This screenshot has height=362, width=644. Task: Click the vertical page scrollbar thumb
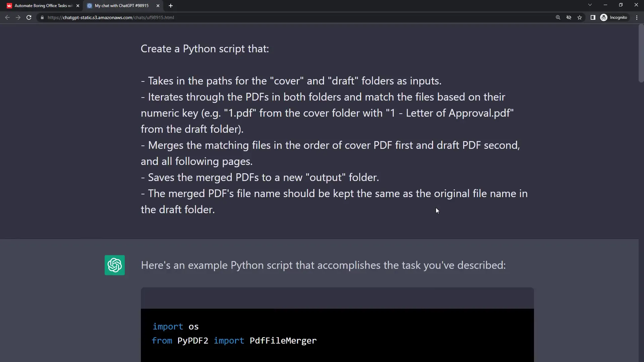(x=641, y=54)
